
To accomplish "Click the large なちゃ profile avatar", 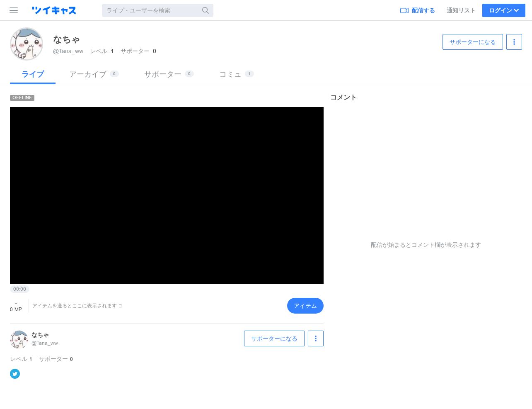I will 27,44.
